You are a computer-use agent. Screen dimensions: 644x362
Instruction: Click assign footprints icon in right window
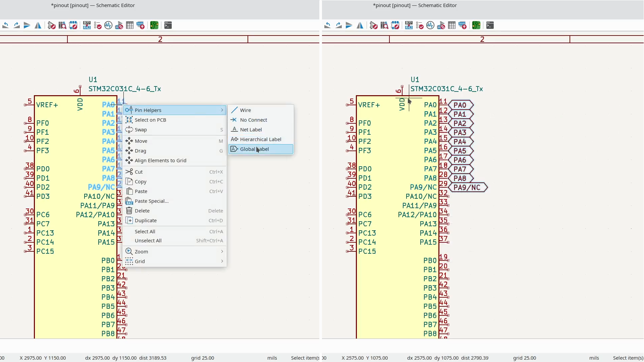click(x=441, y=25)
